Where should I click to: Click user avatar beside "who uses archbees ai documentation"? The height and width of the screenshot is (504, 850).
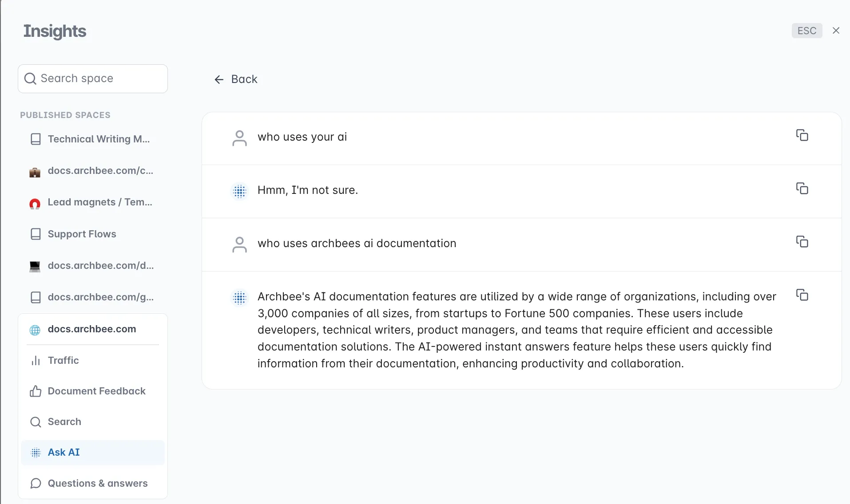click(x=239, y=244)
